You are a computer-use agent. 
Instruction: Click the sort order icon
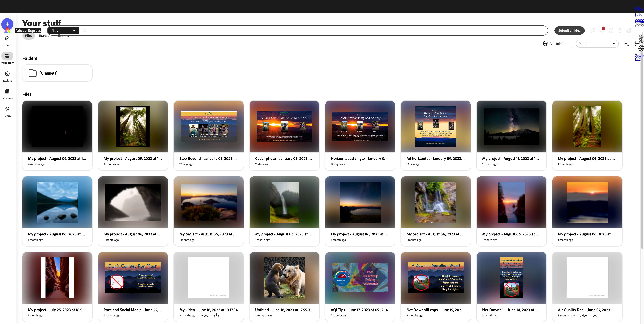click(x=627, y=44)
